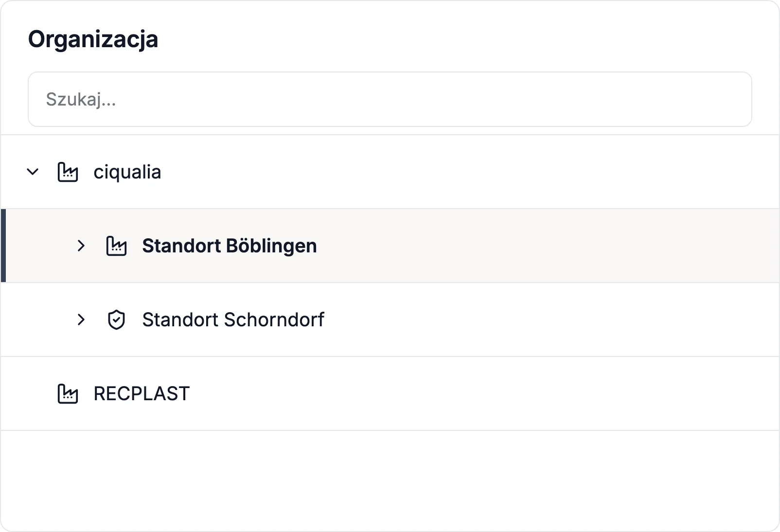
Task: Collapse the ciqualia tree node
Action: click(33, 172)
